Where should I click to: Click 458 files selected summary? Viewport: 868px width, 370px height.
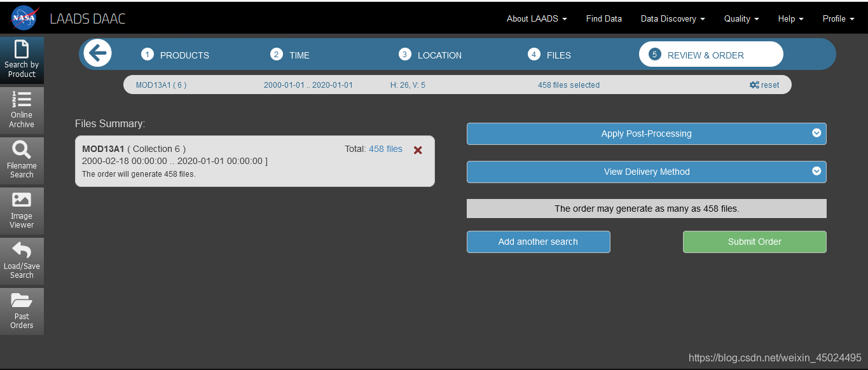(568, 85)
